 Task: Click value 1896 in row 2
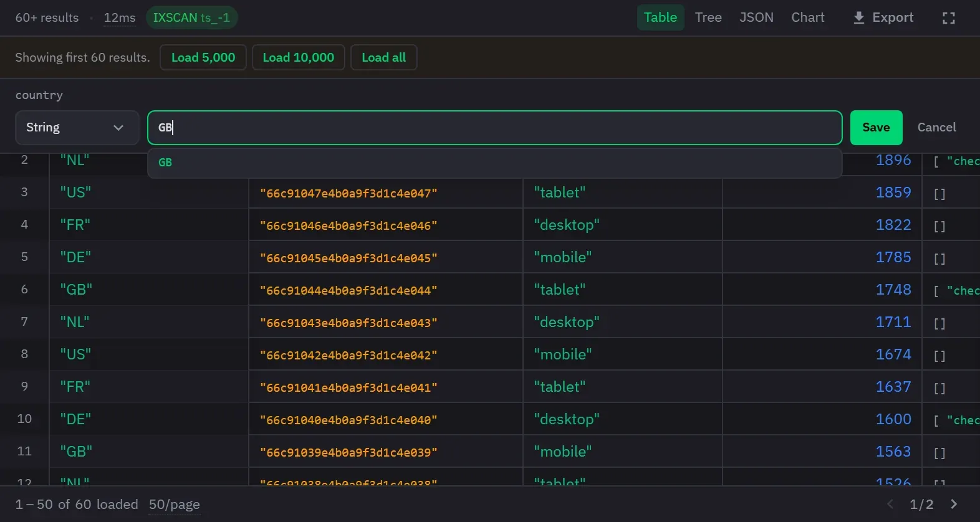point(893,161)
